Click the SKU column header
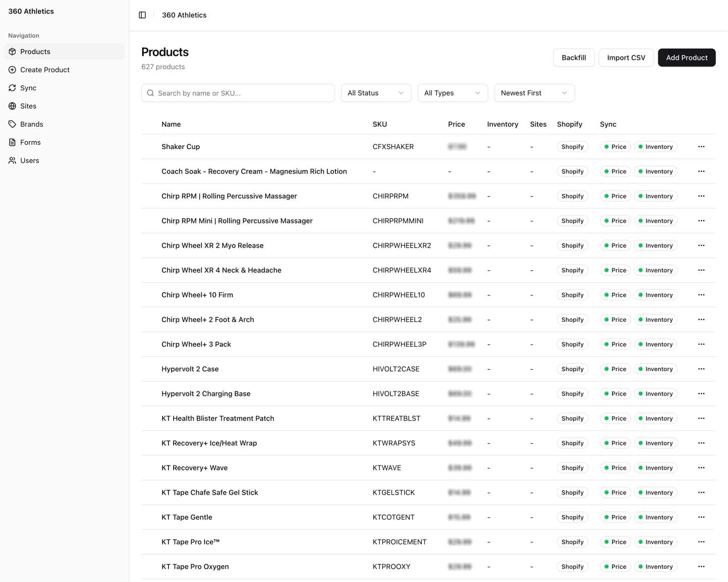Image resolution: width=728 pixels, height=582 pixels. [380, 124]
